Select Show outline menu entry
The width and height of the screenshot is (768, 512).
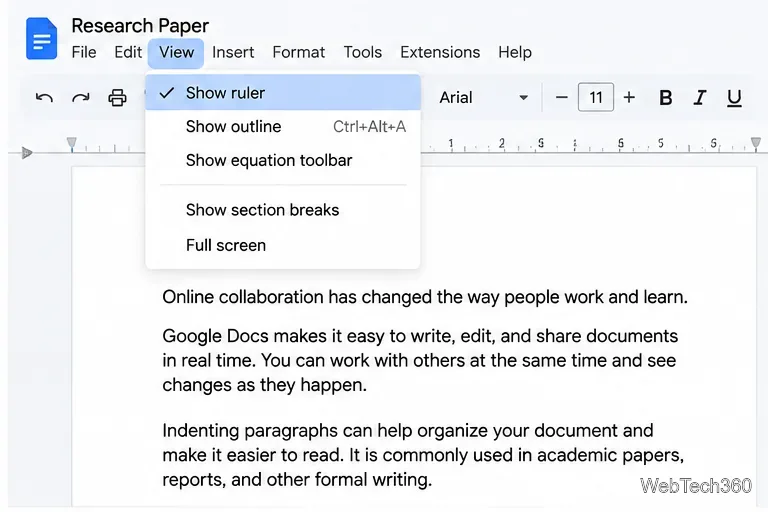click(x=283, y=126)
